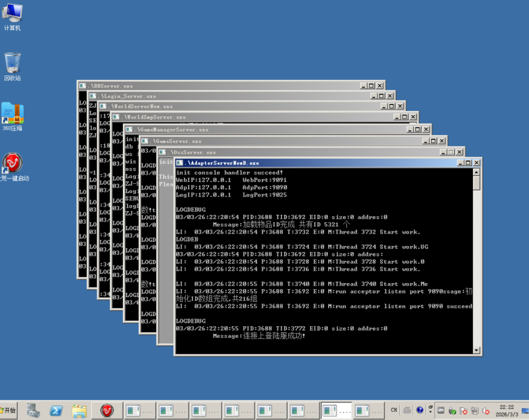Open Server Manager from the taskbar
Image resolution: width=529 pixels, height=420 pixels.
(x=33, y=410)
